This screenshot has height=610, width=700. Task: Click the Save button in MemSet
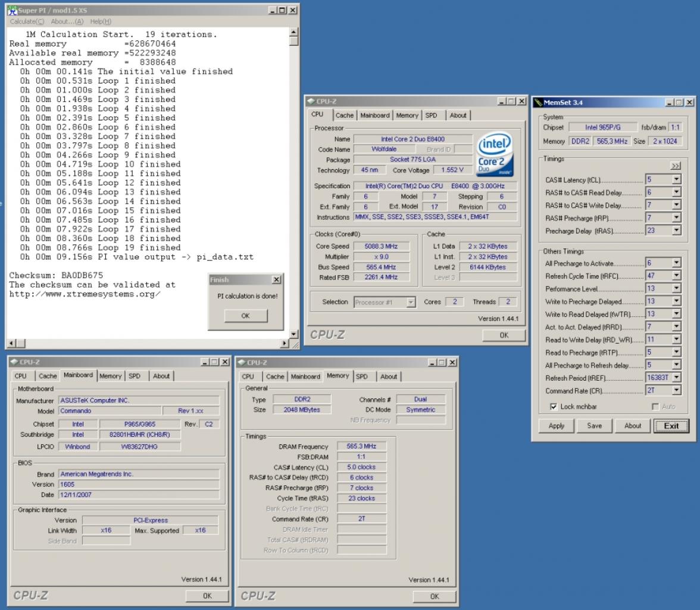point(594,426)
